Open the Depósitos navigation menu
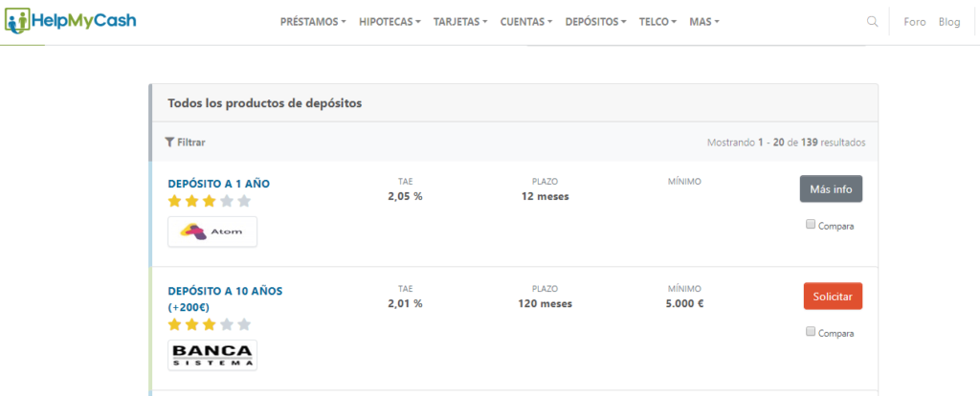Viewport: 980px width, 396px height. click(x=596, y=21)
